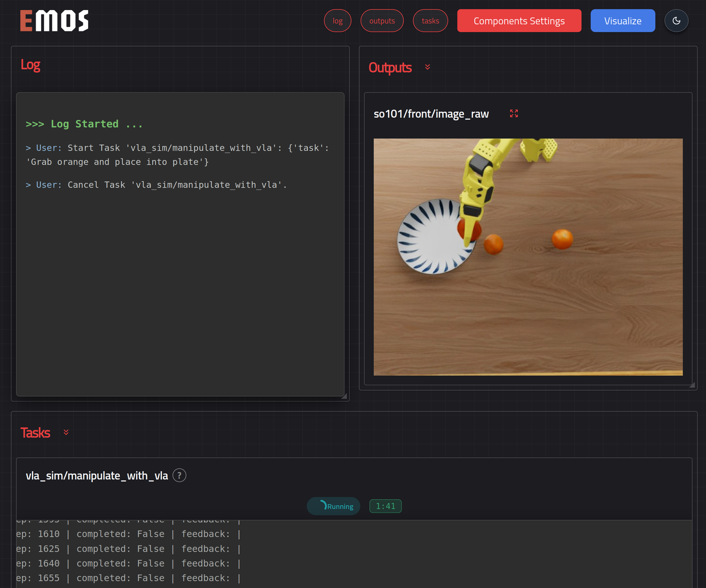Go to tasks section pill

430,21
